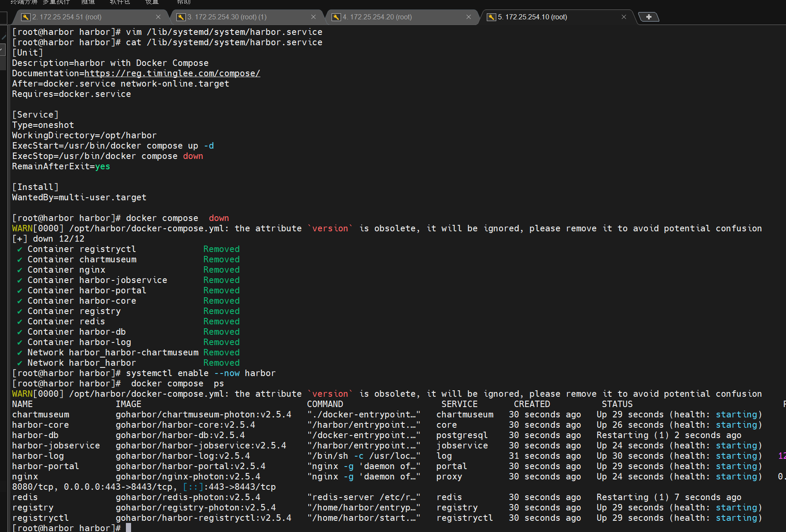Click the ExecStart docker compose up -d line
Screen dimensions: 786x532
(113, 146)
